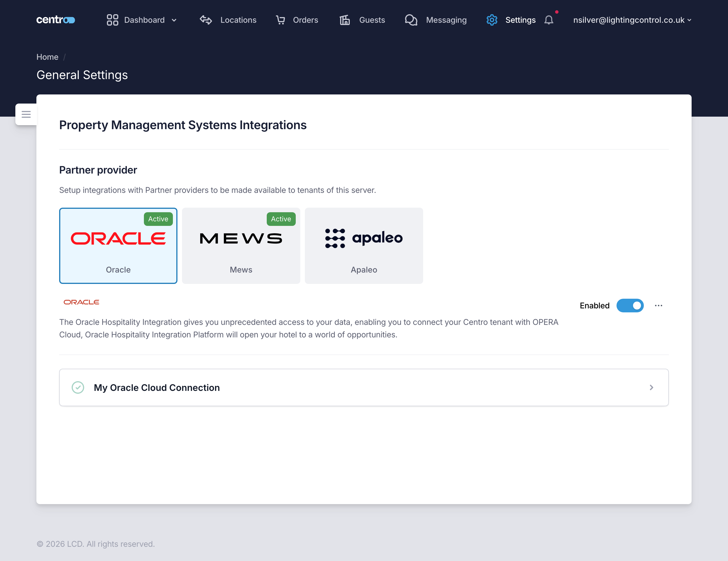The width and height of the screenshot is (728, 561).
Task: Expand the connection row chevron
Action: tap(651, 387)
